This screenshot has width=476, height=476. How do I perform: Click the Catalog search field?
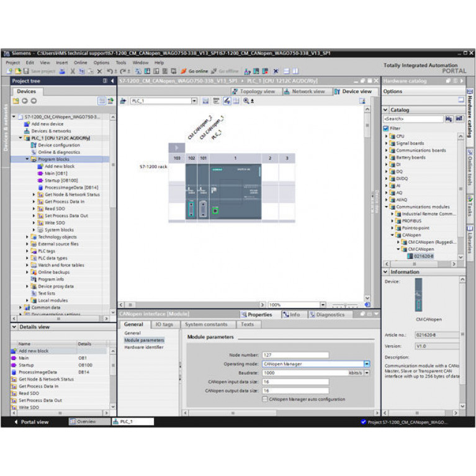(413, 119)
